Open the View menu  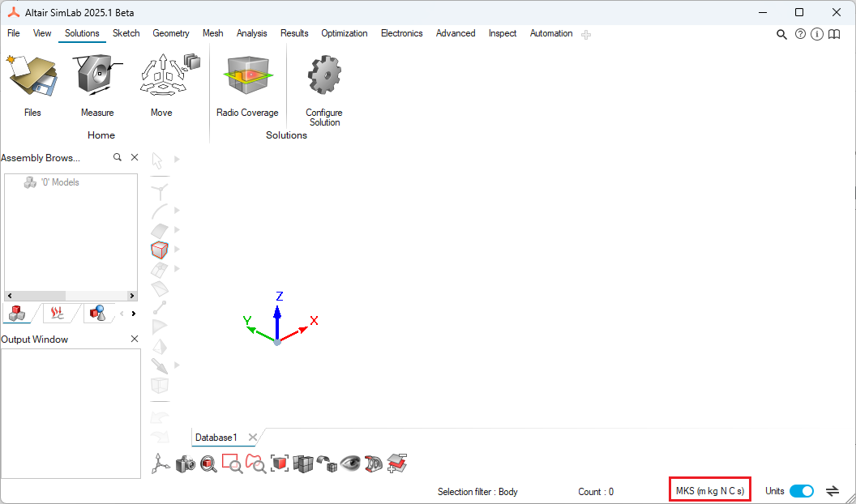[x=42, y=33]
